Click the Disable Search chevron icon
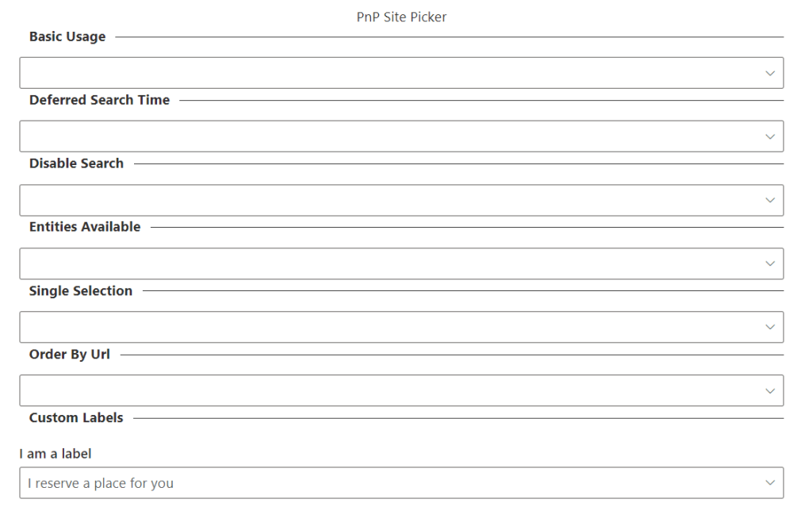The width and height of the screenshot is (812, 526). point(769,200)
